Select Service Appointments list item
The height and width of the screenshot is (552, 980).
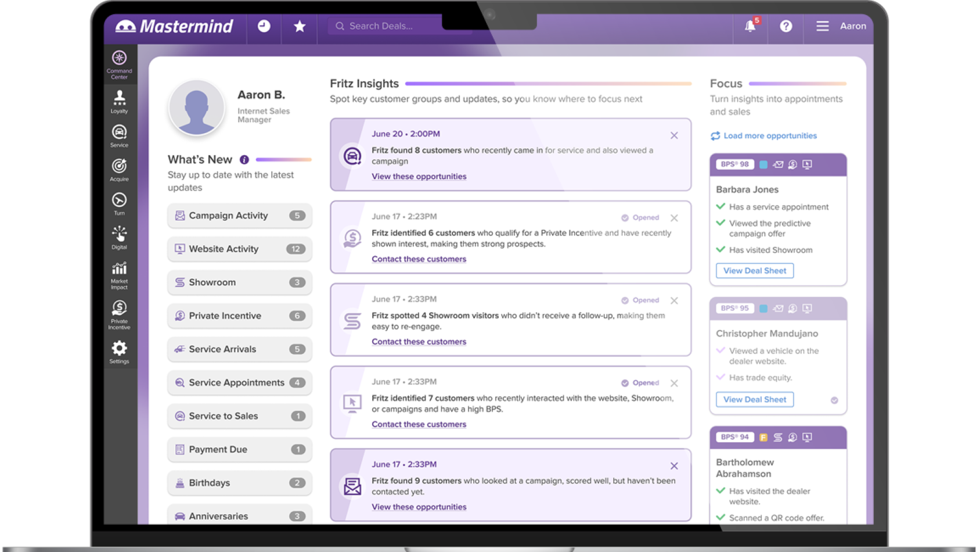tap(239, 382)
